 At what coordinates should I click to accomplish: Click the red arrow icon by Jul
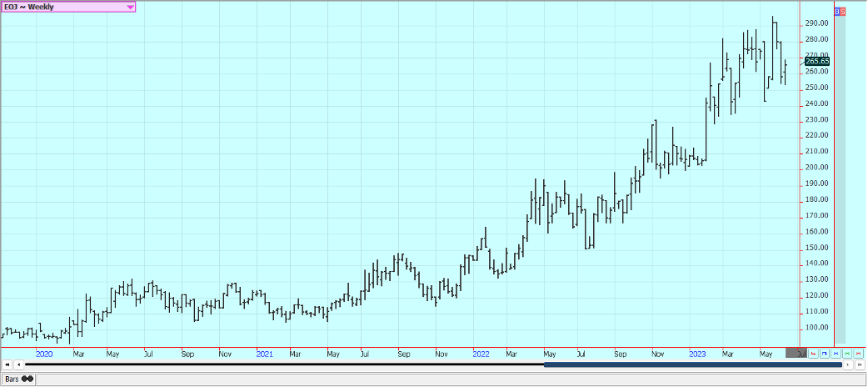tap(812, 354)
